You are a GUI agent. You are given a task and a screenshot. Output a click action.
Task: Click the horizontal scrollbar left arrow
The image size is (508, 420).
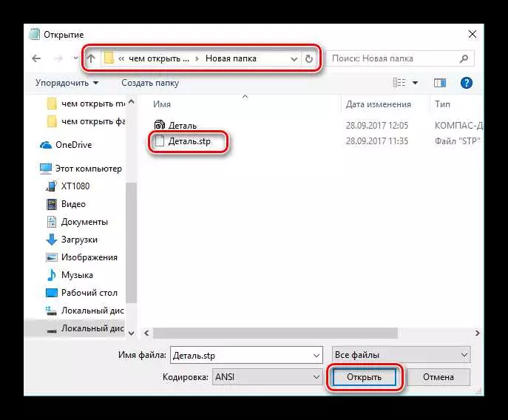tap(146, 333)
